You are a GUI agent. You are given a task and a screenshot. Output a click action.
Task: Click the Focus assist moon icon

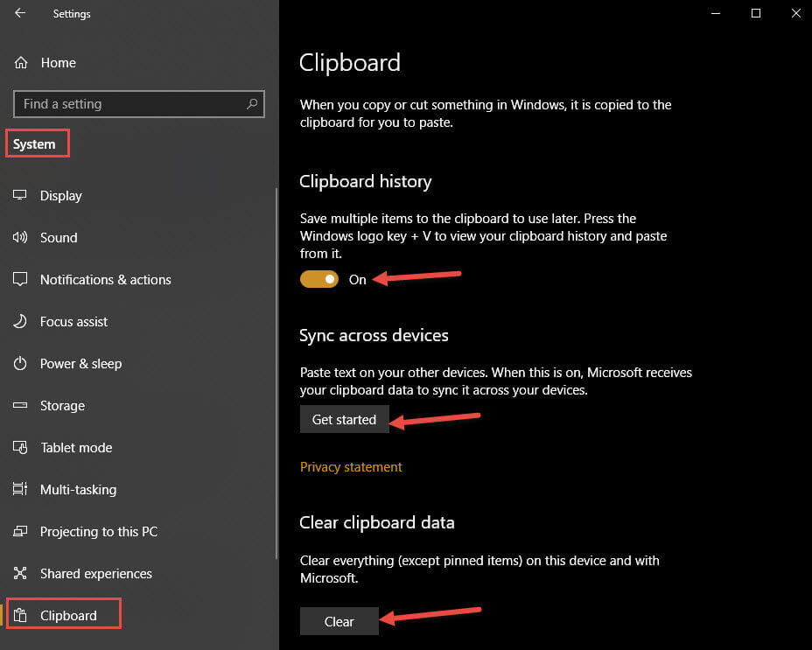19,321
